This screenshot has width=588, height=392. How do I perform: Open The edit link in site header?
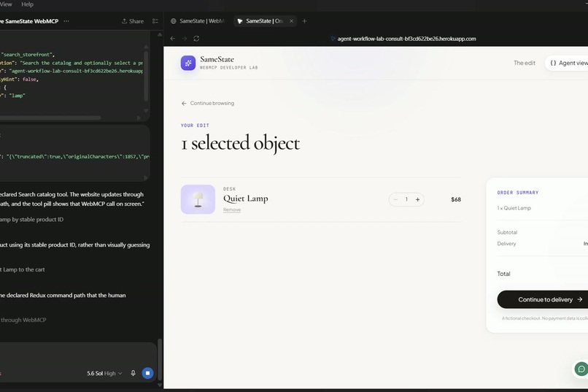[x=525, y=63]
